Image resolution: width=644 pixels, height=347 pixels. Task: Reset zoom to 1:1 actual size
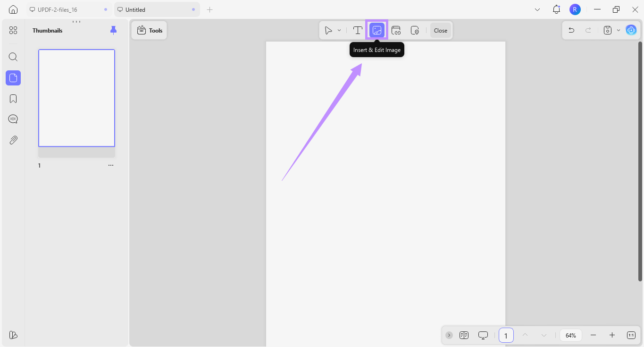click(x=631, y=335)
